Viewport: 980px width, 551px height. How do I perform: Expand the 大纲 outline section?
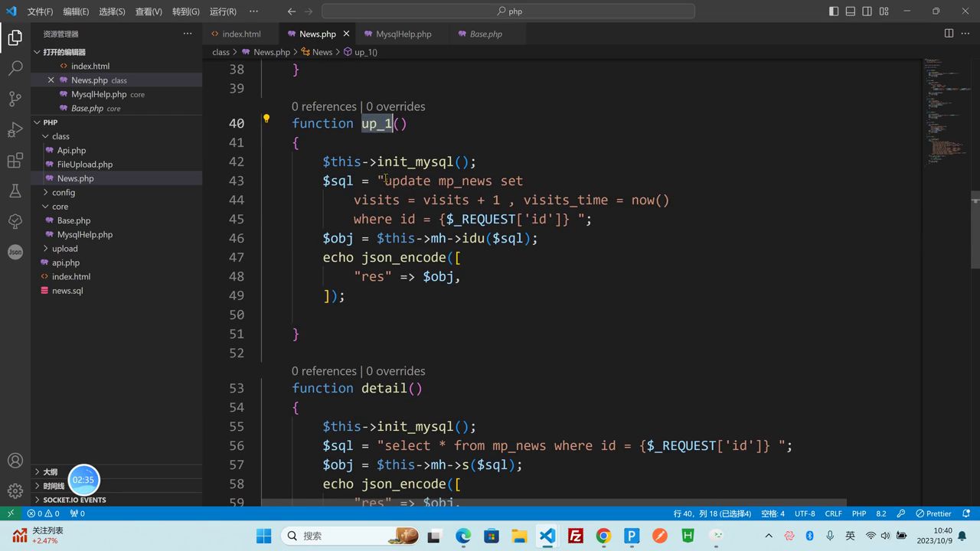point(116,472)
